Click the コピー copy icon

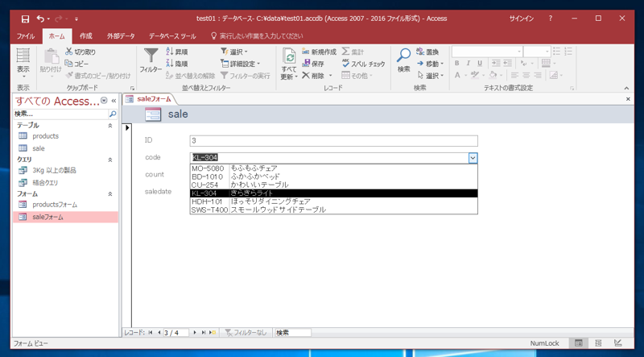(x=68, y=64)
